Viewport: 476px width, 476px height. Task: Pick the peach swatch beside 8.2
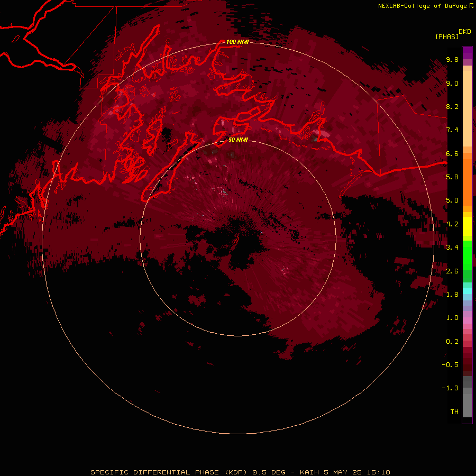tap(467, 108)
